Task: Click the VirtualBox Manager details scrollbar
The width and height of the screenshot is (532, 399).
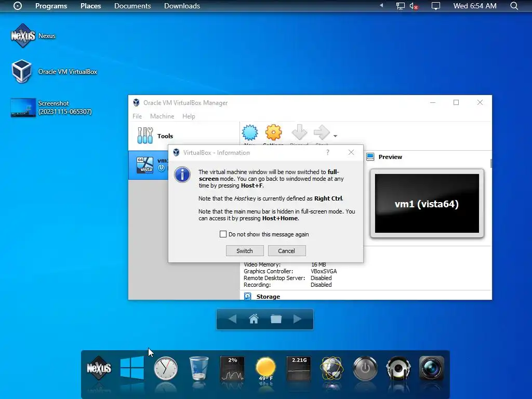Action: pos(490,163)
